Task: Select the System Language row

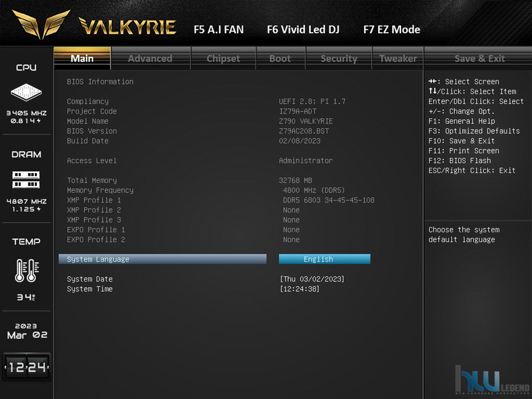Action: point(162,259)
